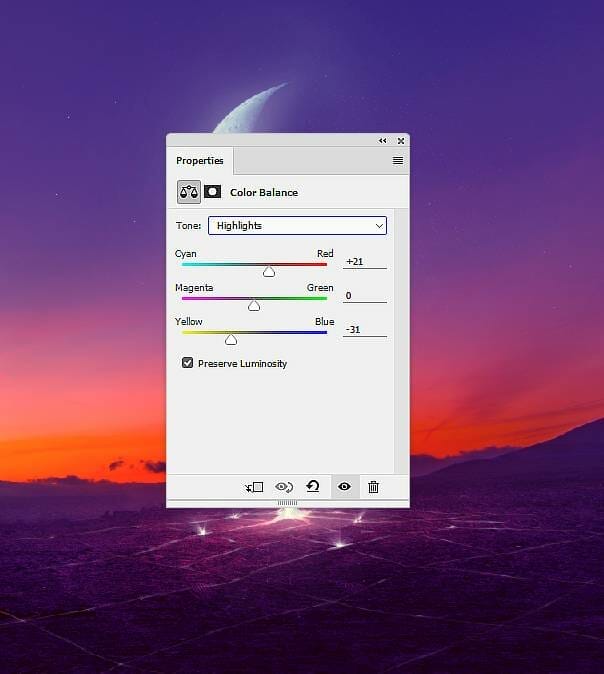The width and height of the screenshot is (604, 674).
Task: Delete this adjustment layer
Action: [x=373, y=487]
